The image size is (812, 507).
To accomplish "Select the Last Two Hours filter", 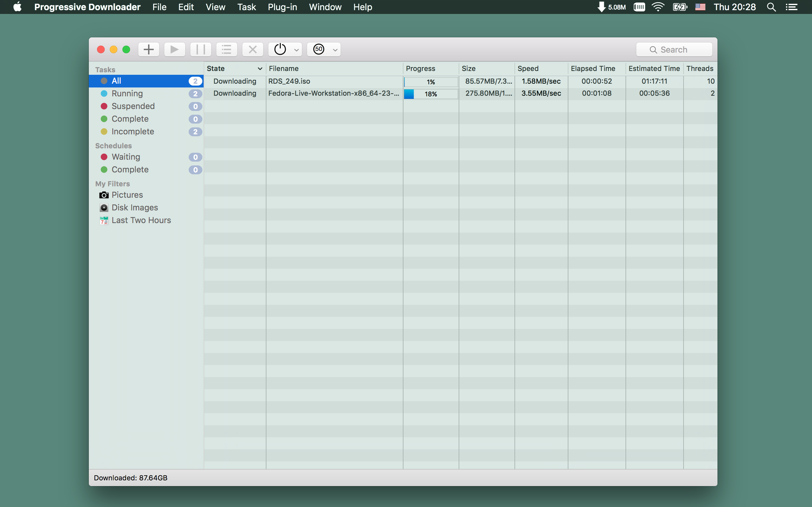I will [x=141, y=220].
